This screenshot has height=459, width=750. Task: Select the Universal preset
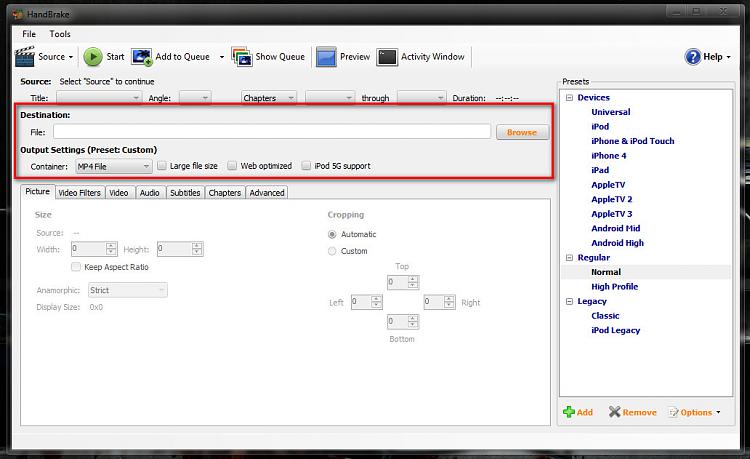tap(611, 112)
